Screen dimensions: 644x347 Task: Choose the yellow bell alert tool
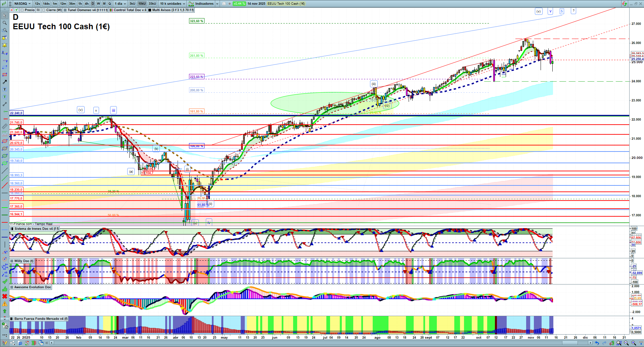coord(5,45)
